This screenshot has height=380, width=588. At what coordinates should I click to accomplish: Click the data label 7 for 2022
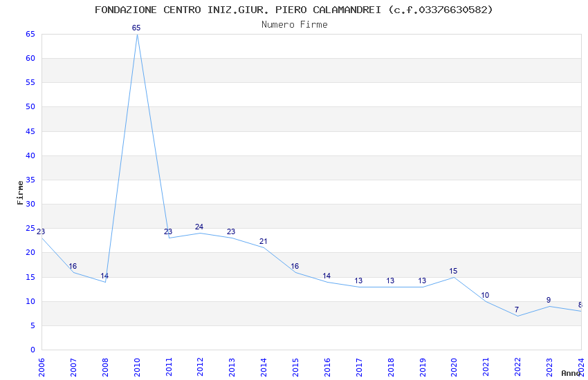[x=517, y=310]
